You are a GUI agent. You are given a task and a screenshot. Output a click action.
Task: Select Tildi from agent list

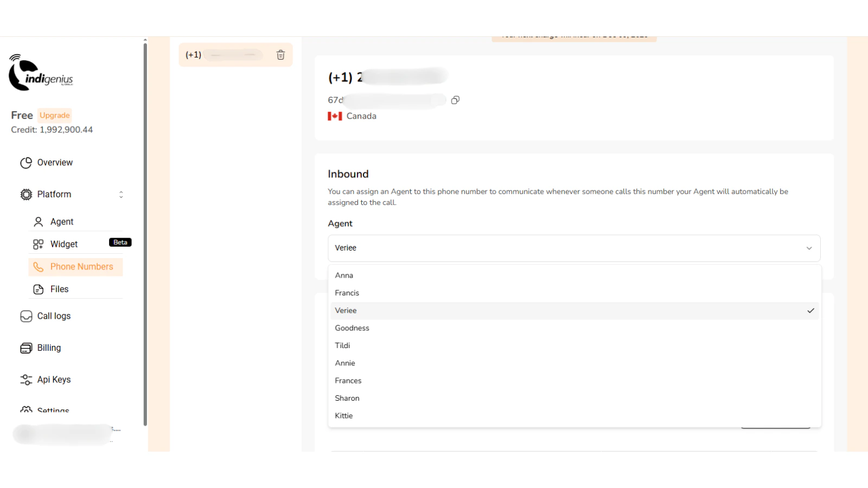[x=575, y=345]
